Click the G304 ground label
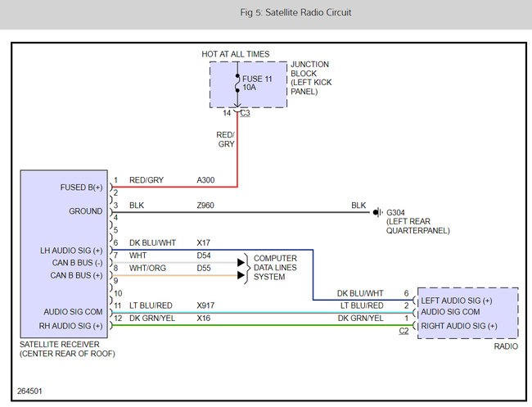 (395, 212)
